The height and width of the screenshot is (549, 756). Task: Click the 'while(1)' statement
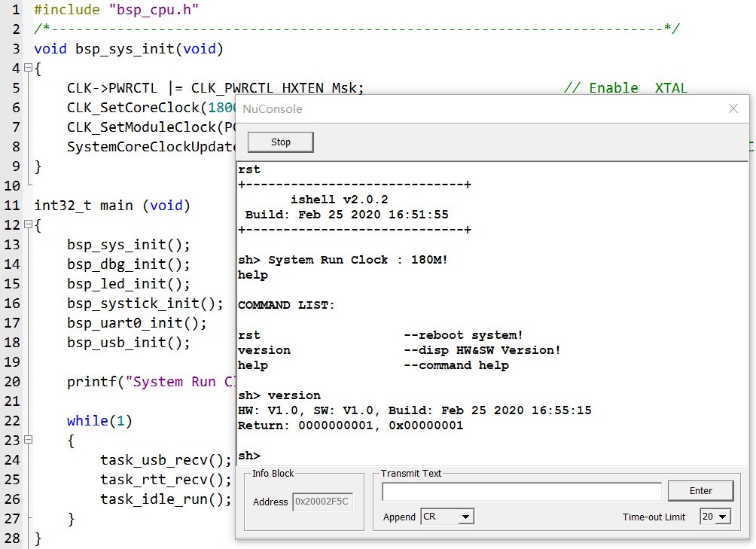click(99, 421)
